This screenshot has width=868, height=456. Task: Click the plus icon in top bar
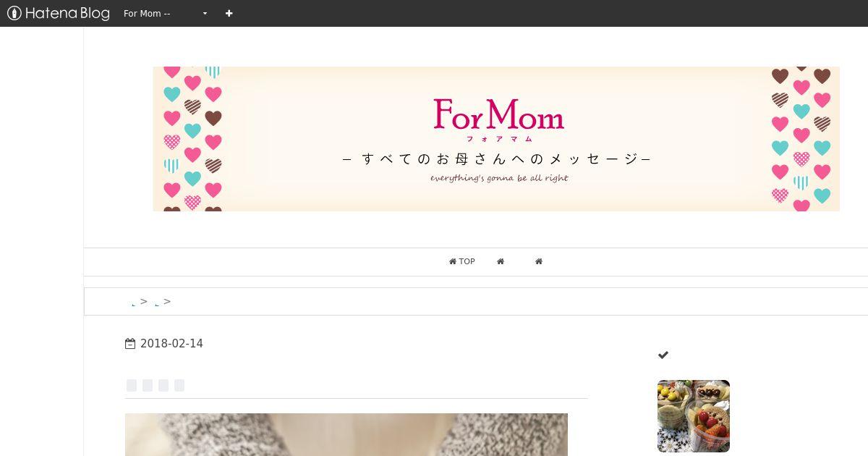coord(229,13)
